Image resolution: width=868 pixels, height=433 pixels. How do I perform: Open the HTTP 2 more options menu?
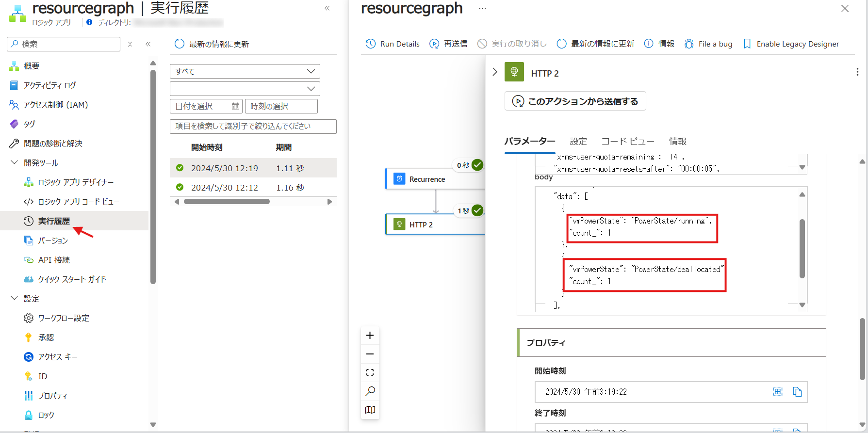(x=857, y=72)
